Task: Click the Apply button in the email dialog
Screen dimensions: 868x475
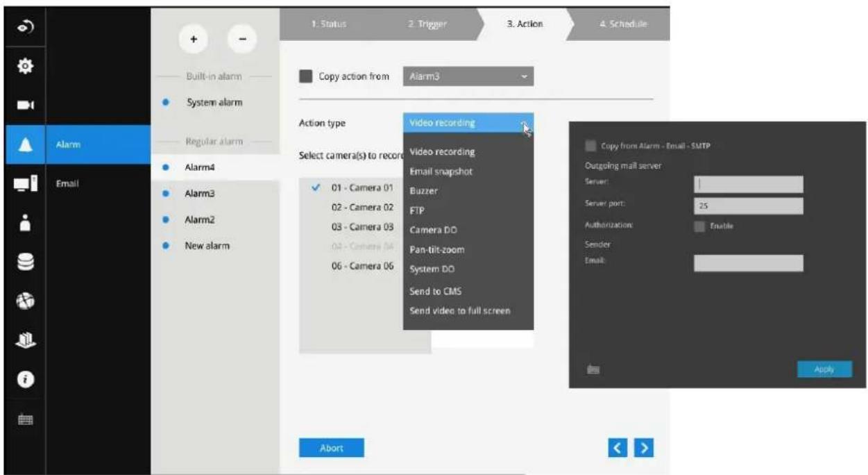Action: [824, 369]
